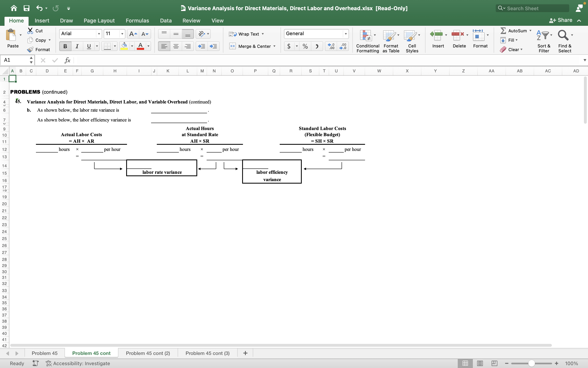Switch to the Problem 45 sheet tab
This screenshot has width=588, height=368.
click(x=45, y=353)
